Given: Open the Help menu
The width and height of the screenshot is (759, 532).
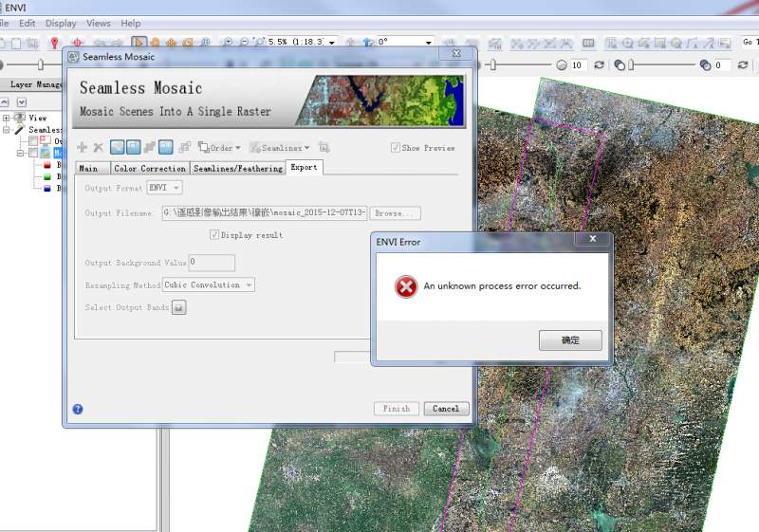Looking at the screenshot, I should (x=131, y=23).
